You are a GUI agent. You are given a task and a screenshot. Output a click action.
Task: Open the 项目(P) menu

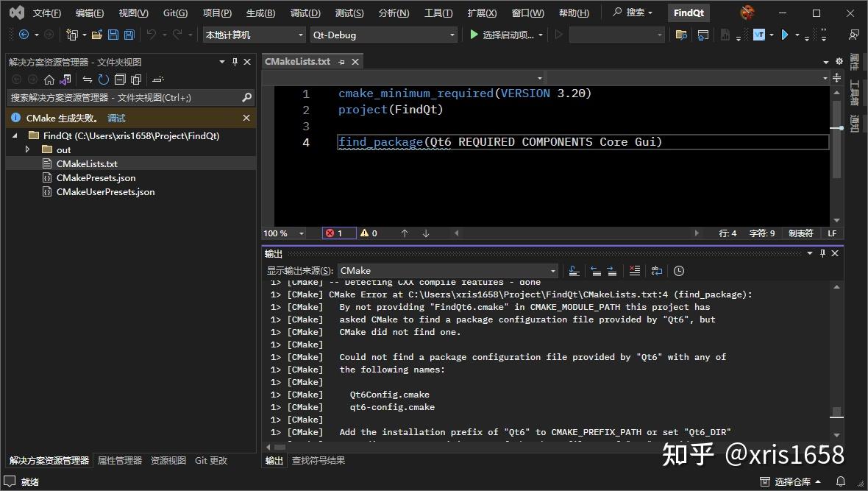click(x=216, y=12)
